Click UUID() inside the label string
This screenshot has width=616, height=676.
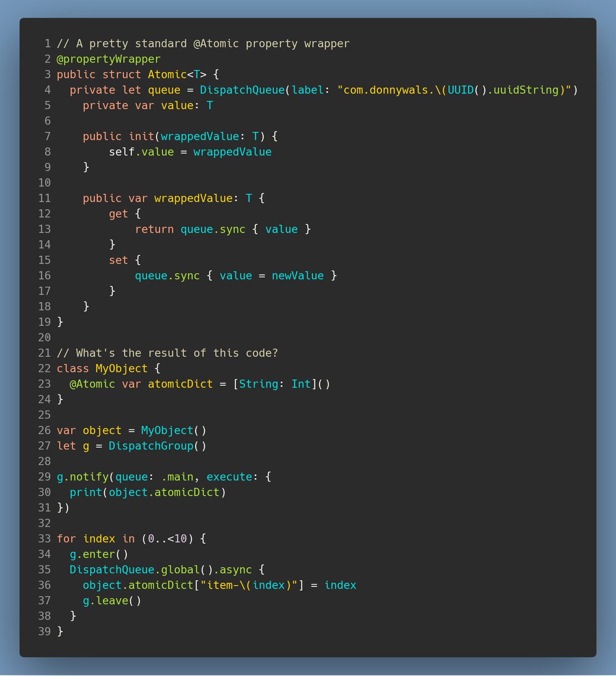pyautogui.click(x=467, y=90)
